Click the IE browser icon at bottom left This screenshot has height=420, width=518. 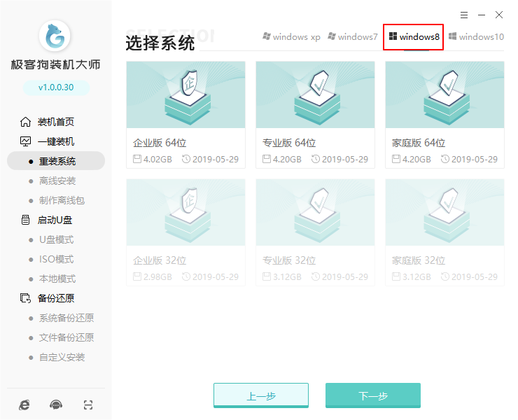pyautogui.click(x=24, y=405)
